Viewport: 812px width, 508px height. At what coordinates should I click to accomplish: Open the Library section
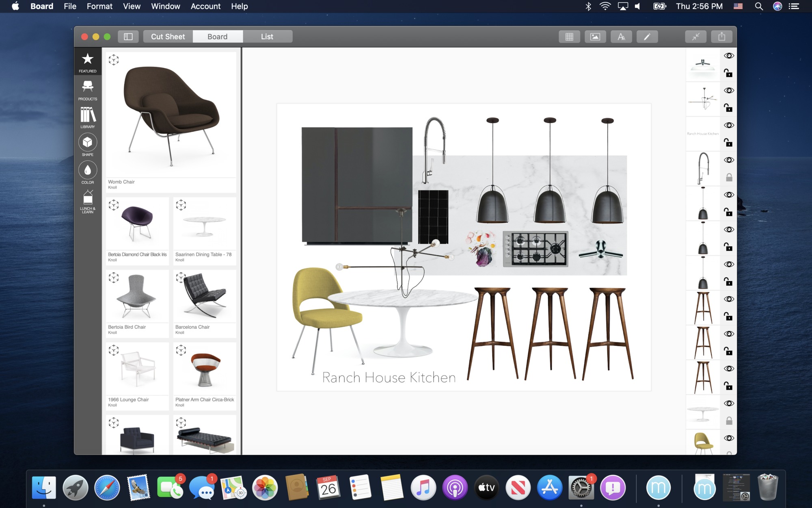87,117
